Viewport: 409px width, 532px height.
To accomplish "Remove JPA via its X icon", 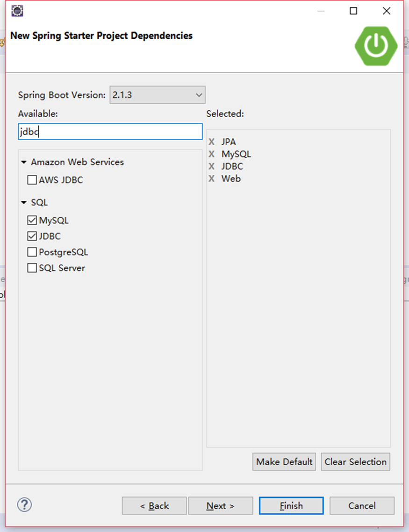I will tap(211, 142).
